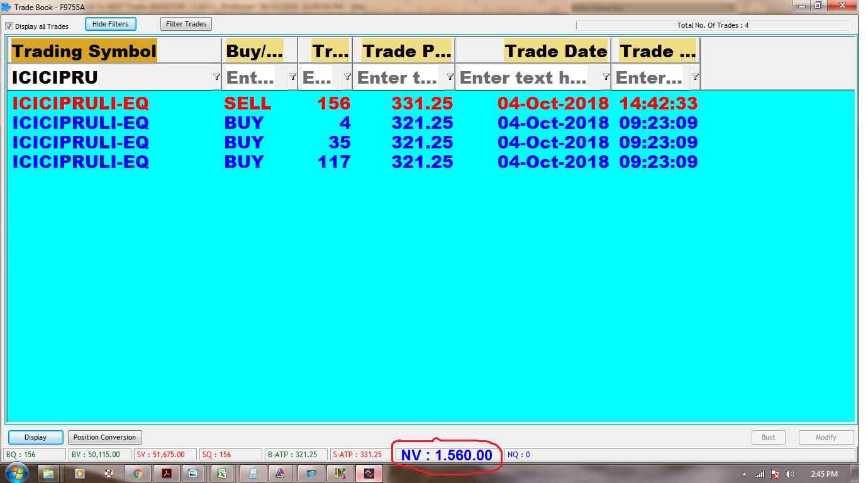Focus the Trade Date filter text box
Screen dimensions: 868x483
point(530,77)
